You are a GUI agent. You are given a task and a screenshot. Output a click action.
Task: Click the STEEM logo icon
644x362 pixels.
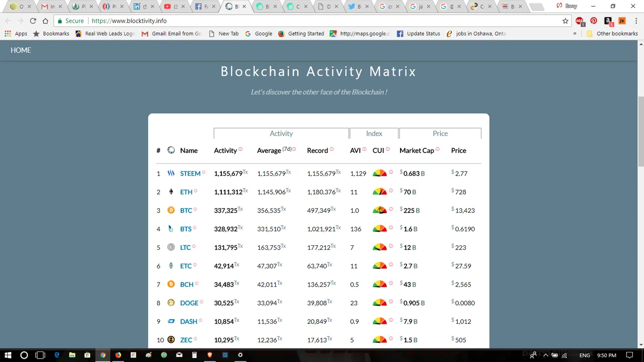coord(171,173)
